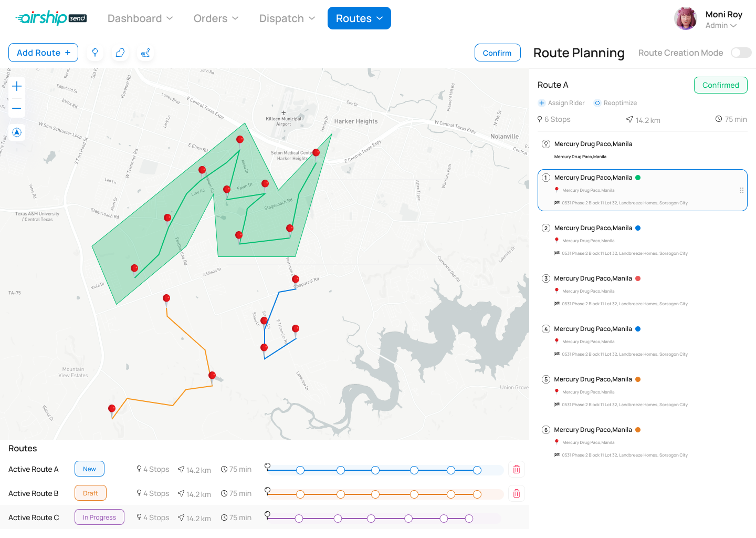Click stop number 2 circle icon

point(546,228)
